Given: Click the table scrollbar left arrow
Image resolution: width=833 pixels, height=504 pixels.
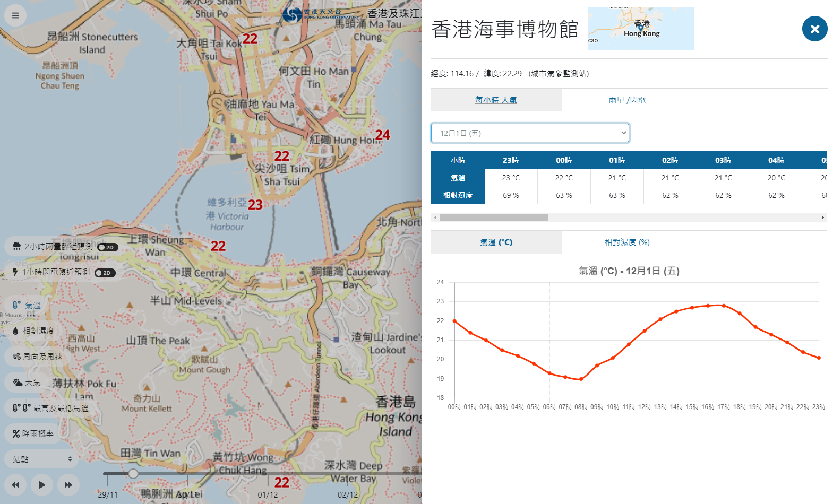Looking at the screenshot, I should (435, 217).
